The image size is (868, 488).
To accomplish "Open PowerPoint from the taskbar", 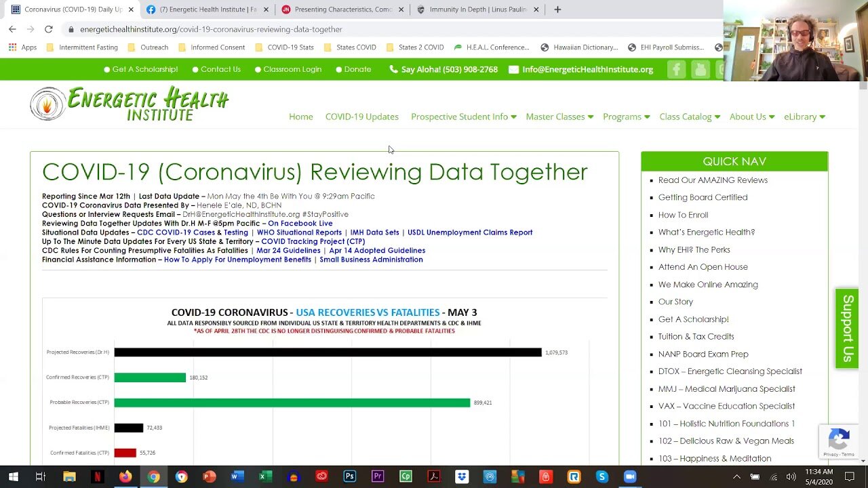I will [210, 476].
